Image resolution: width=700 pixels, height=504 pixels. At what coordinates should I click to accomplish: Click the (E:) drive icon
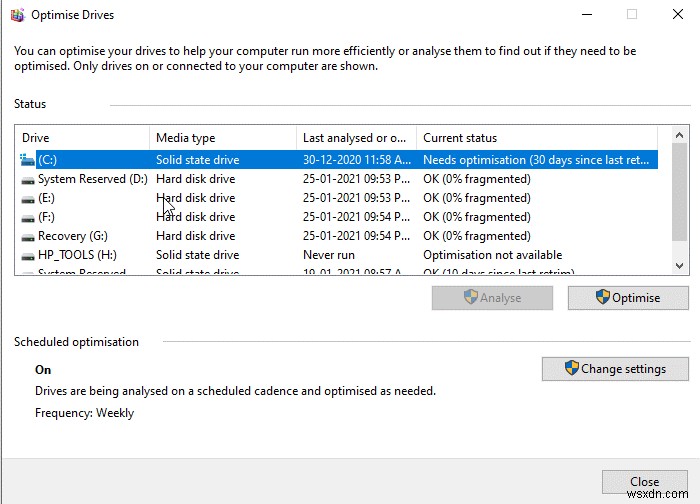tap(28, 199)
